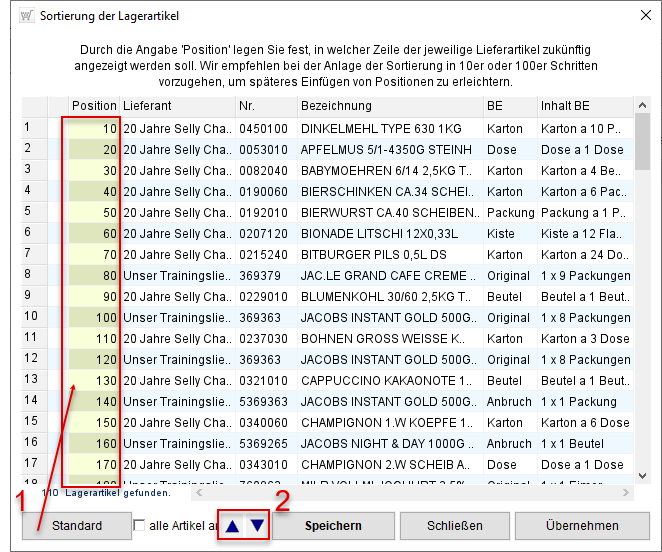Click article number 0053010
This screenshot has width=662, height=552.
click(267, 150)
